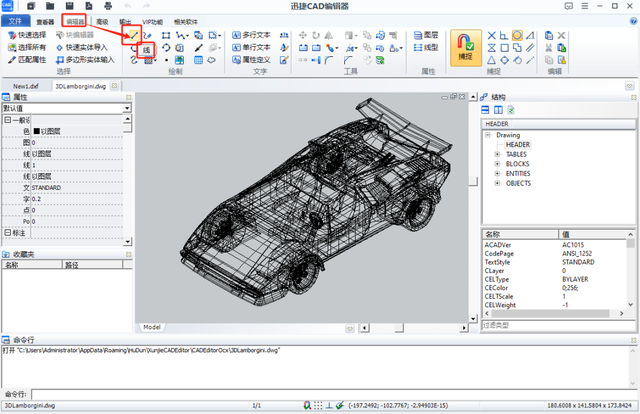Image resolution: width=640 pixels, height=414 pixels.
Task: Switch to the New1.dxf document tab
Action: (x=26, y=86)
